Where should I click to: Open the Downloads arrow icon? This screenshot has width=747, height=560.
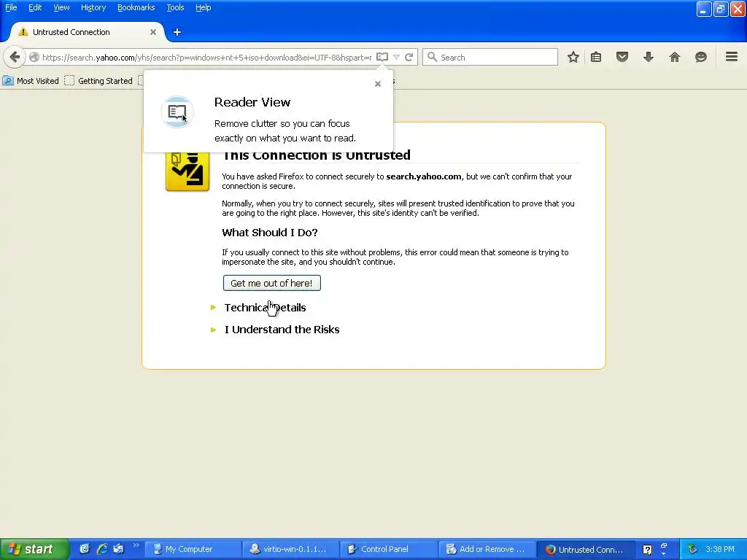pyautogui.click(x=649, y=57)
